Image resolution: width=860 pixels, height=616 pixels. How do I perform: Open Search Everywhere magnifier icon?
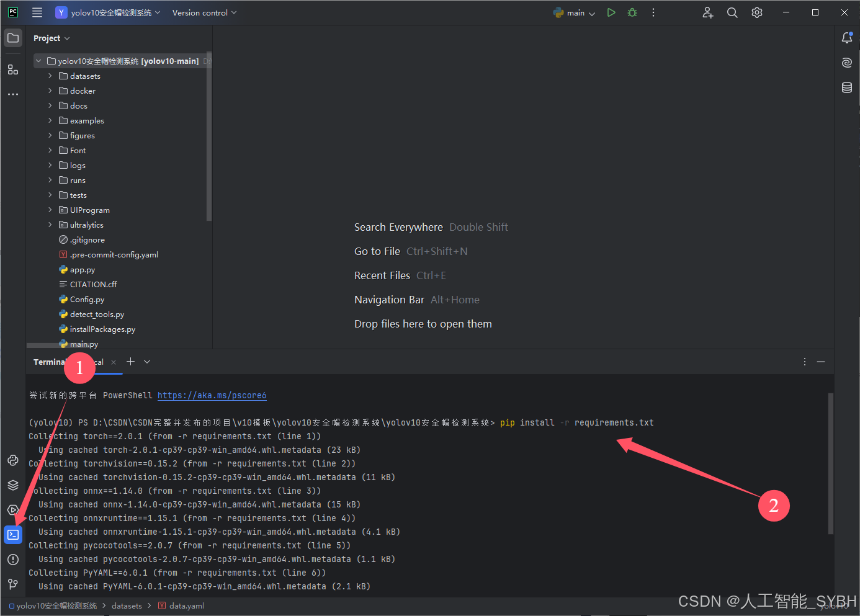732,12
